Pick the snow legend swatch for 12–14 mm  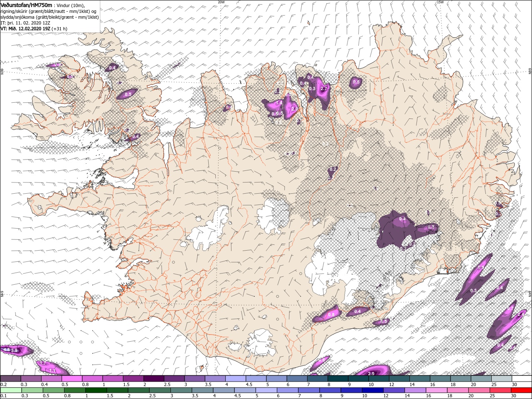(x=399, y=379)
